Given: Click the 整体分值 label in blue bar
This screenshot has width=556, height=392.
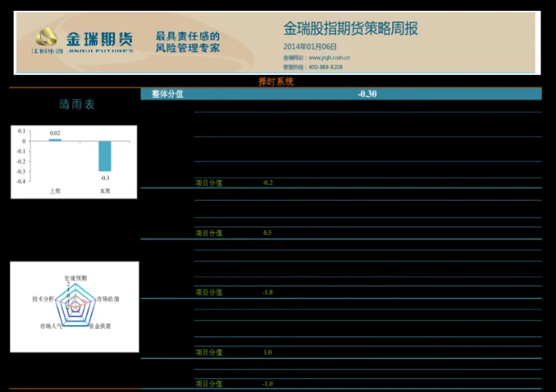Looking at the screenshot, I should tap(168, 94).
